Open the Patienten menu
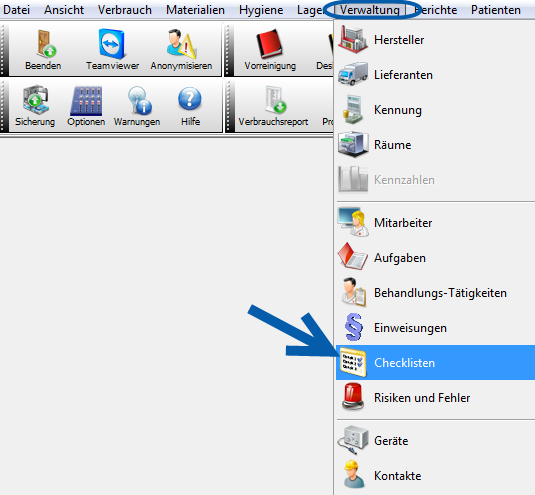The width and height of the screenshot is (535, 495). pos(496,10)
